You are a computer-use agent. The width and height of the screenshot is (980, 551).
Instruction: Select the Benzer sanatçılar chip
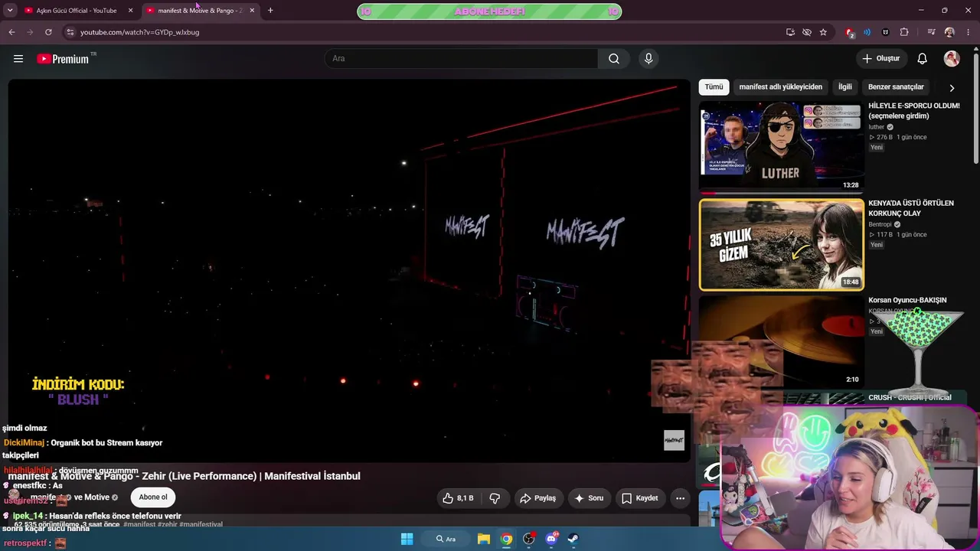pos(896,87)
